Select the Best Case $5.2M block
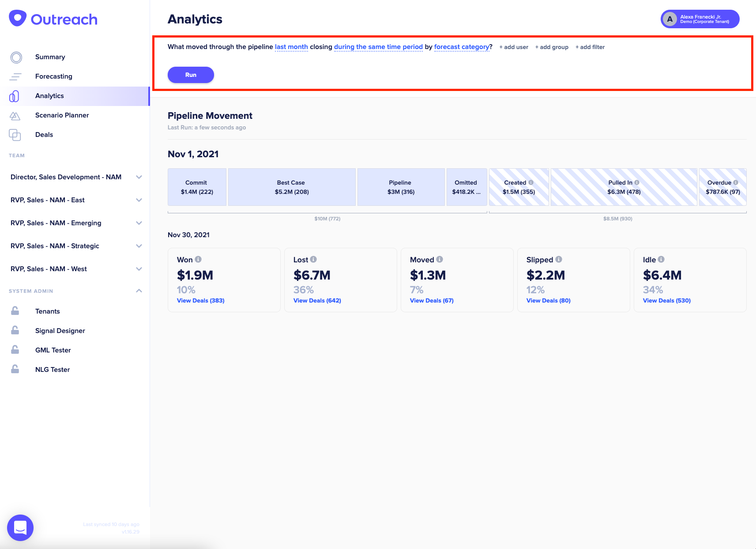The image size is (756, 549). (292, 187)
